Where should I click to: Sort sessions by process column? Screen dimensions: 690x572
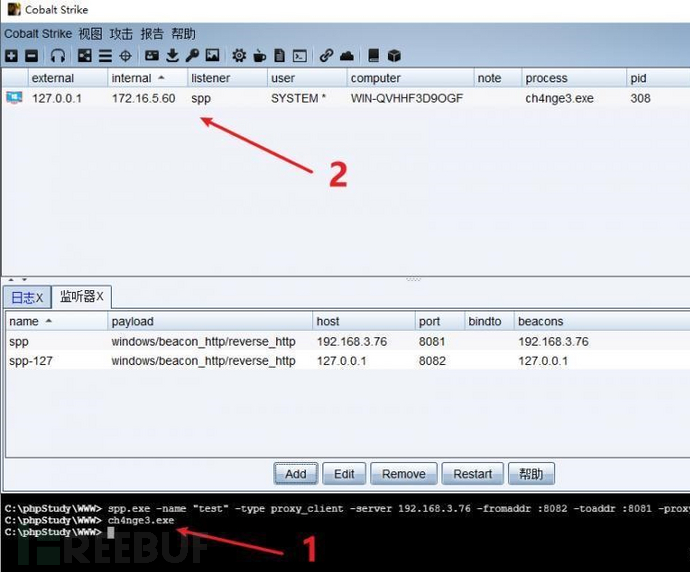coord(574,78)
